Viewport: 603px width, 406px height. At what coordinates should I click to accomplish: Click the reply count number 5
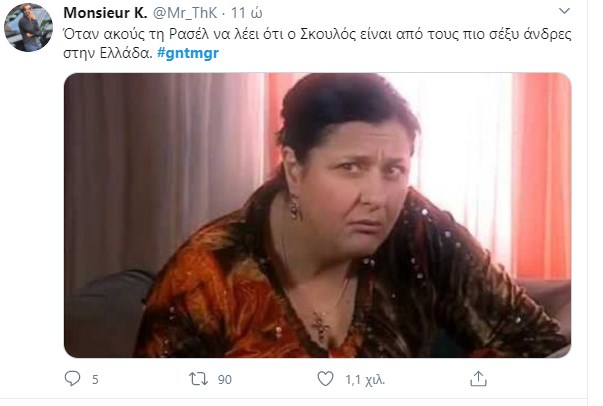pos(95,380)
